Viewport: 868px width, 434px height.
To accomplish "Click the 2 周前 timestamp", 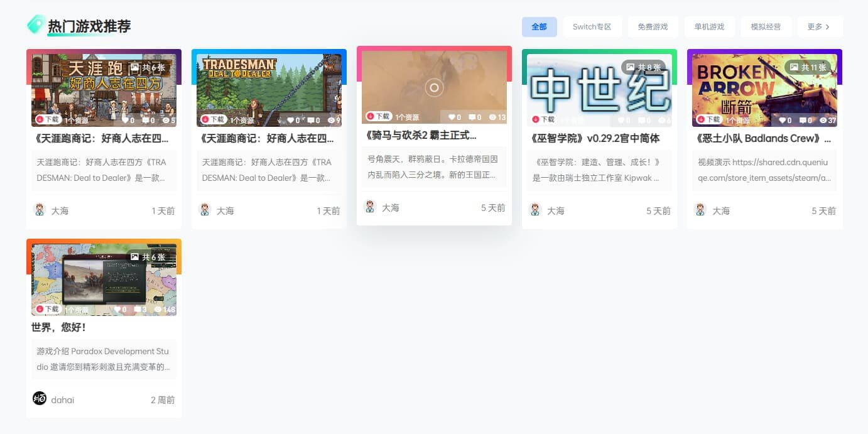I will pyautogui.click(x=163, y=399).
